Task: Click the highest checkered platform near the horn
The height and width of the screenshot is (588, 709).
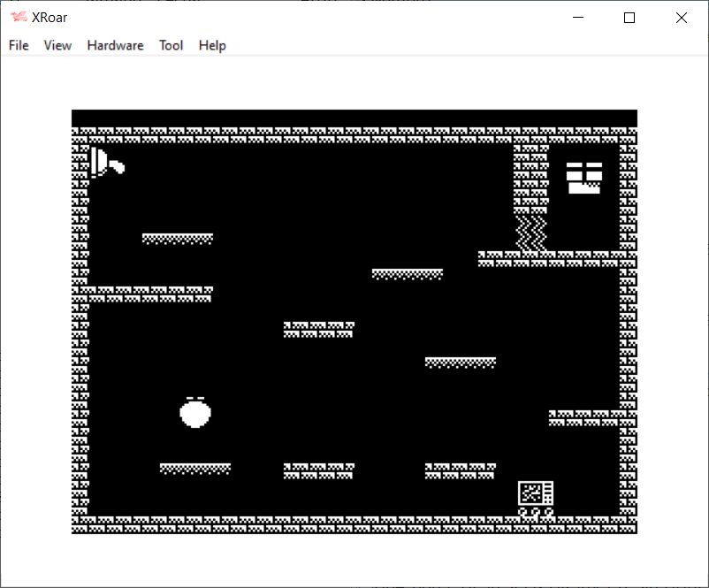Action: [x=177, y=239]
